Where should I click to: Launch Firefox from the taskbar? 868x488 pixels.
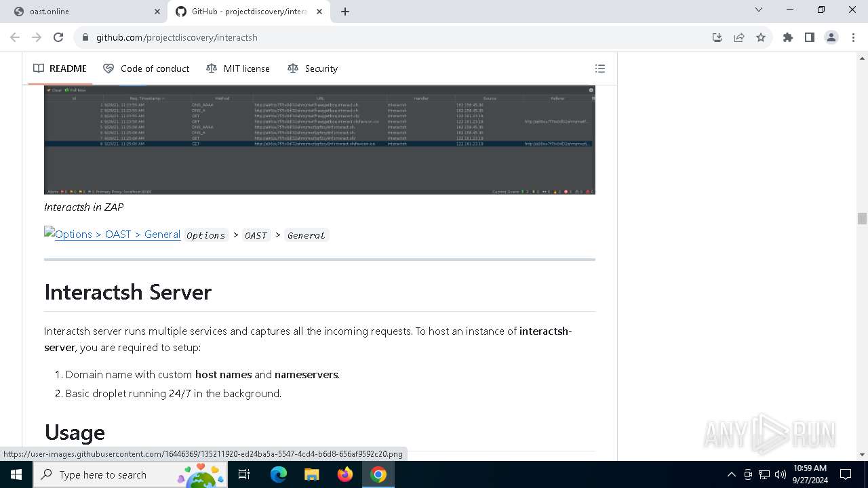point(345,474)
